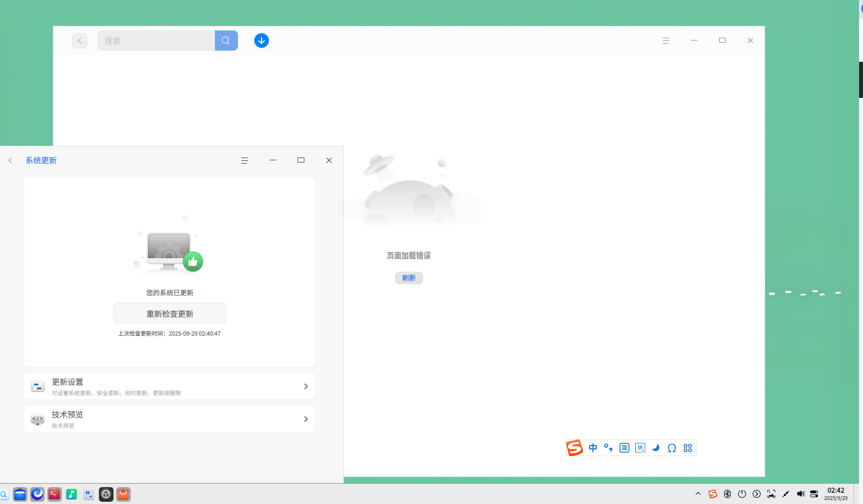Go back using the app store arrow

coord(80,40)
